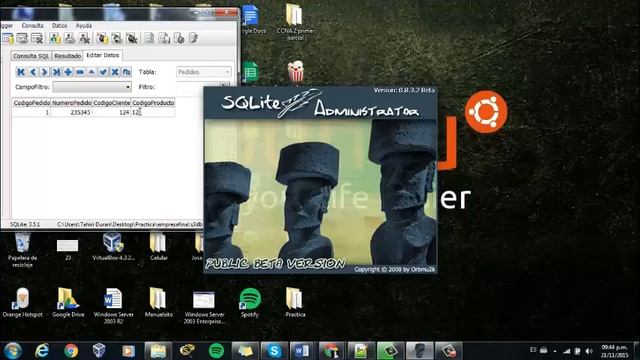Click the delete table toolbar icon with X
640x360 pixels.
(x=37, y=39)
